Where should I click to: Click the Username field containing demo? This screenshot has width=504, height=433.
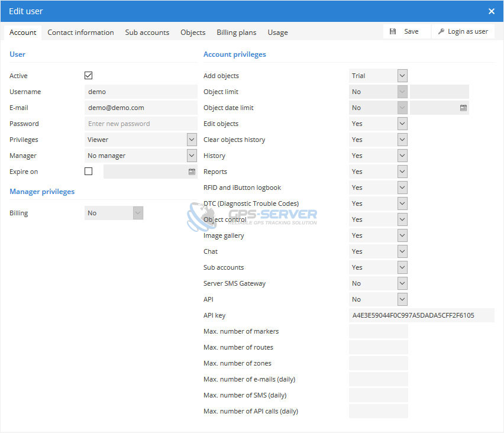141,92
